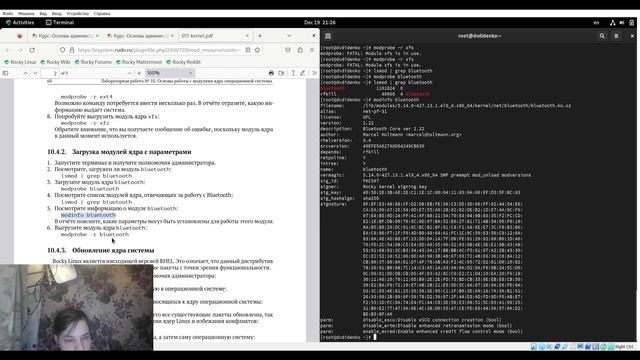Click the highlighted 'modinfo bluetooth' command text
640x360 pixels.
click(88, 215)
